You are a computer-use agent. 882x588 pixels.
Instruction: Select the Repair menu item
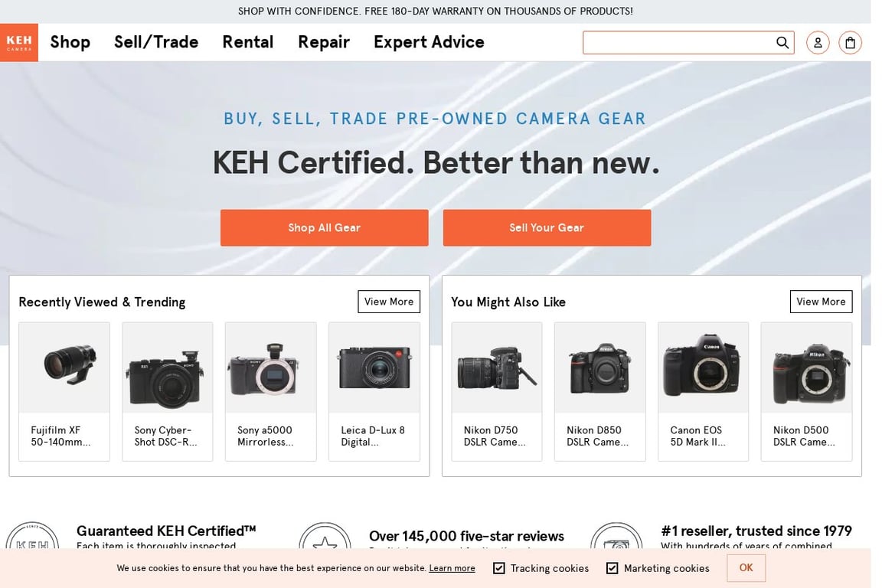point(323,42)
